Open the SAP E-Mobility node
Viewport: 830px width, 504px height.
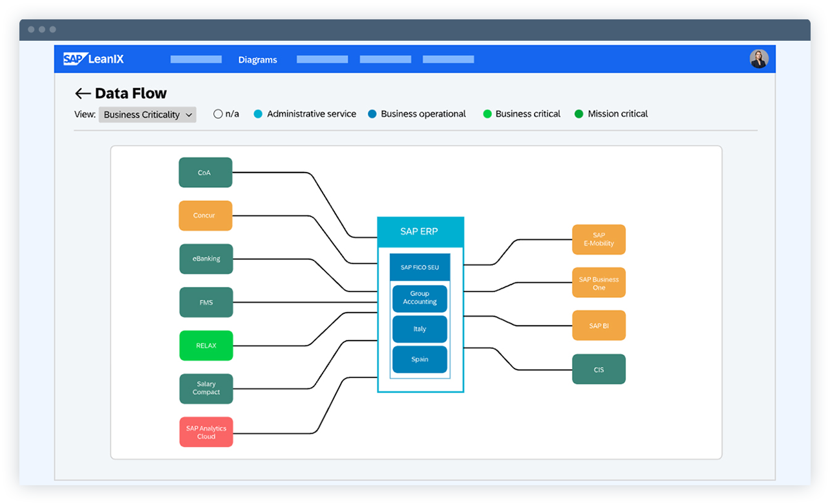click(x=599, y=239)
